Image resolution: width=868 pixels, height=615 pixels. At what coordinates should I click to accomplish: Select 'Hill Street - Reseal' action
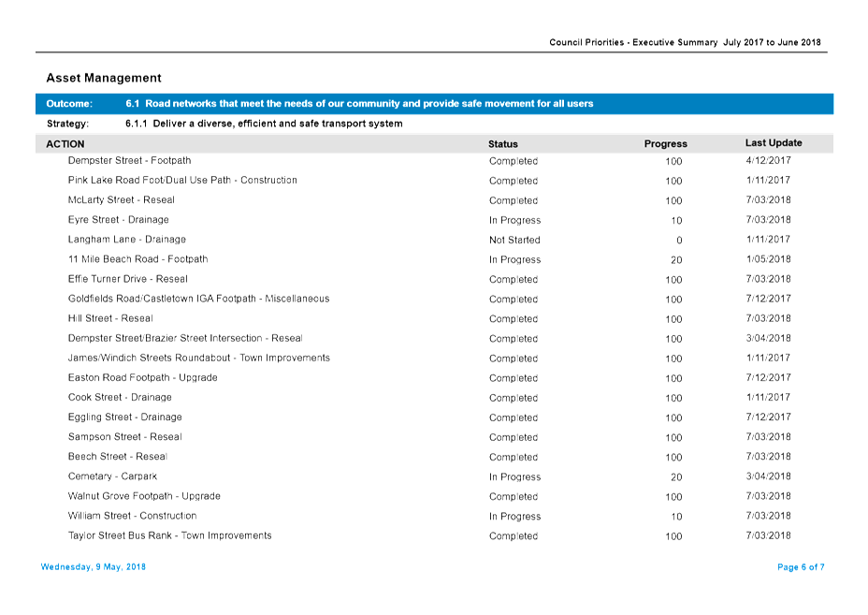click(110, 318)
